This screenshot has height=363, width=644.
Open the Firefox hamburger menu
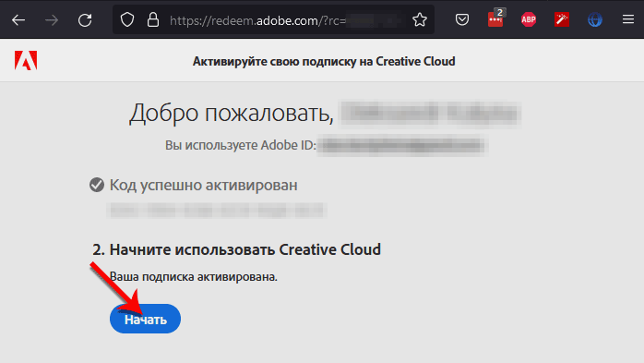[x=628, y=19]
